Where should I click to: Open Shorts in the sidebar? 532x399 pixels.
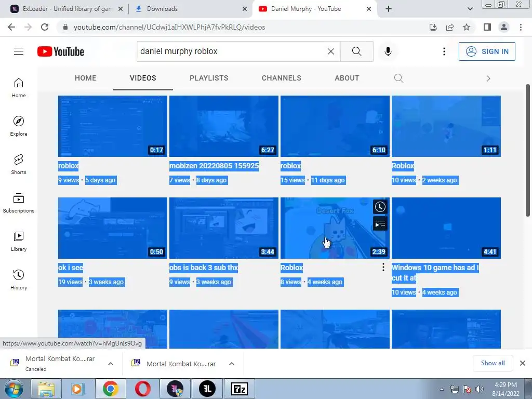coord(19,164)
